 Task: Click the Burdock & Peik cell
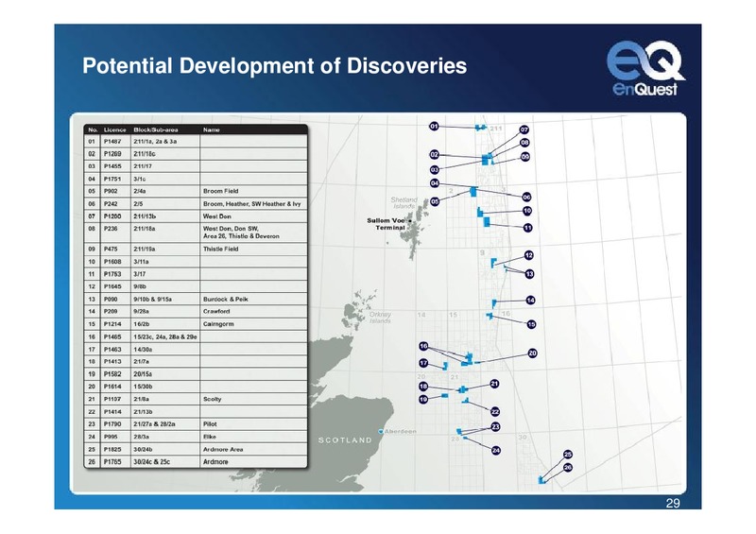click(x=253, y=299)
